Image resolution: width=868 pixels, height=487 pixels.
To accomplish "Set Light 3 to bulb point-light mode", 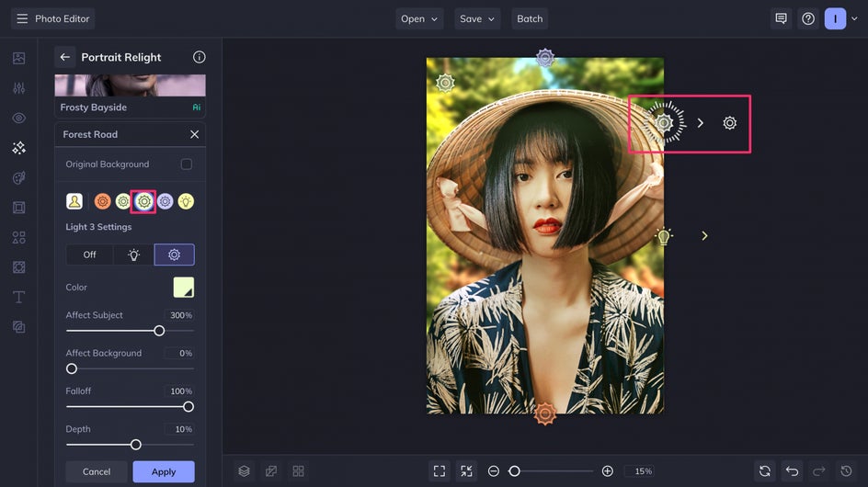I will point(133,255).
